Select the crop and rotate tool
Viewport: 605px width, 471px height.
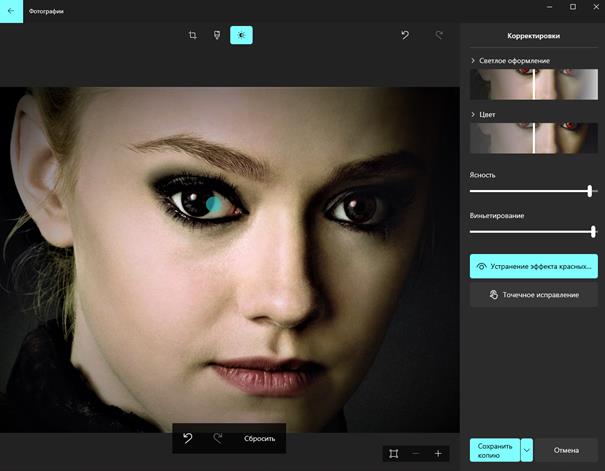(193, 35)
